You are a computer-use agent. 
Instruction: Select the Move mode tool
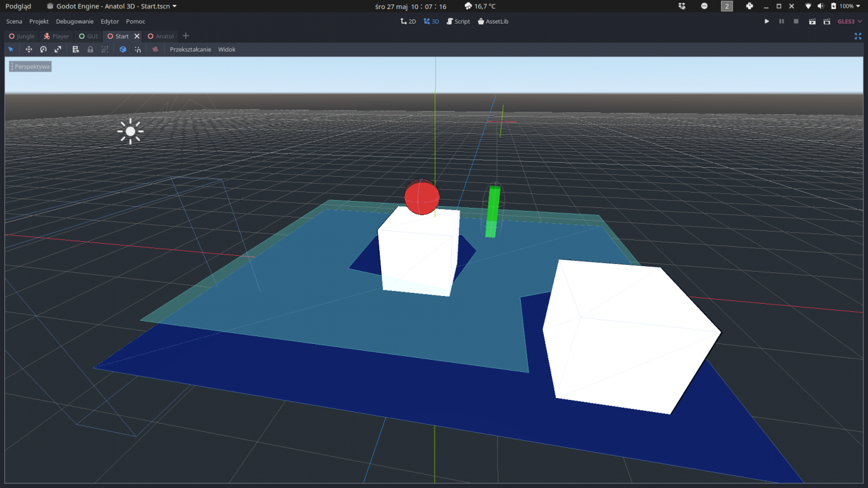tap(29, 49)
